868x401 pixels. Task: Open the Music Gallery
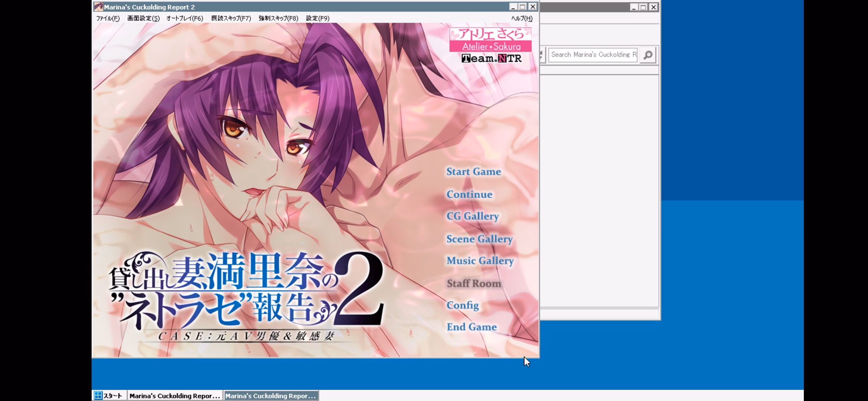[x=480, y=261]
